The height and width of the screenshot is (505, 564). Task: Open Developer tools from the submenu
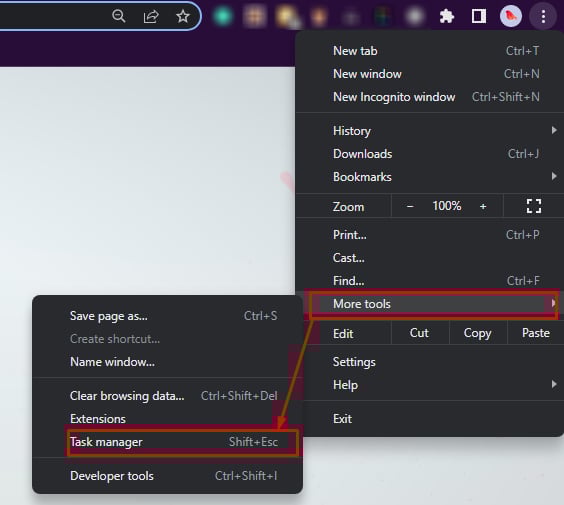167,476
